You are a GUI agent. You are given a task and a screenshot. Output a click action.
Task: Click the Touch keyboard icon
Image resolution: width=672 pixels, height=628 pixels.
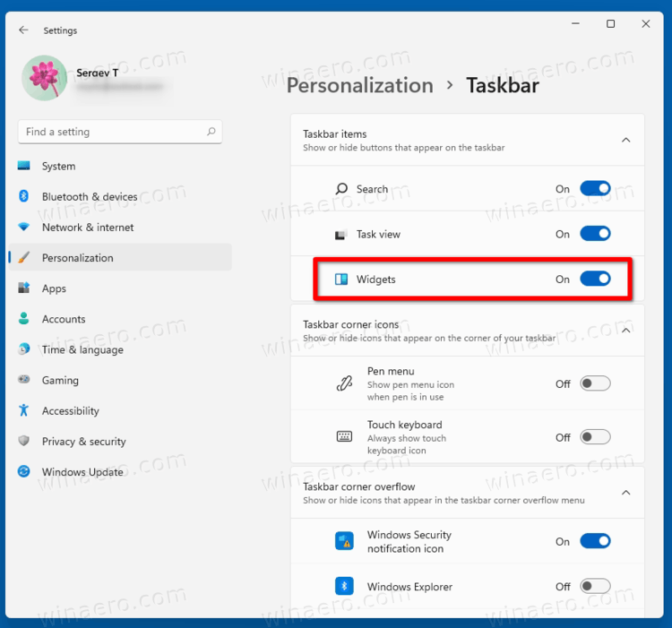coord(344,436)
